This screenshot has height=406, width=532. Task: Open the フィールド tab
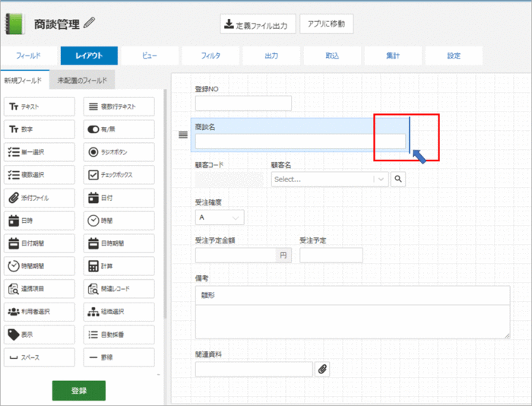(x=29, y=56)
